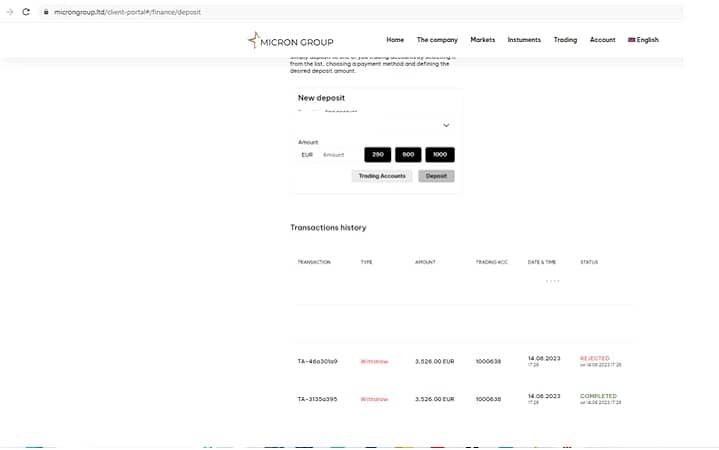Click trading account 1000638 in the COMPLETED row
Viewport: 719px width, 450px height.
point(488,399)
